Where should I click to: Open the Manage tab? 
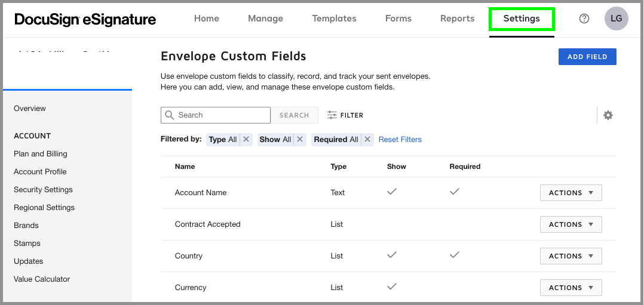pyautogui.click(x=265, y=19)
